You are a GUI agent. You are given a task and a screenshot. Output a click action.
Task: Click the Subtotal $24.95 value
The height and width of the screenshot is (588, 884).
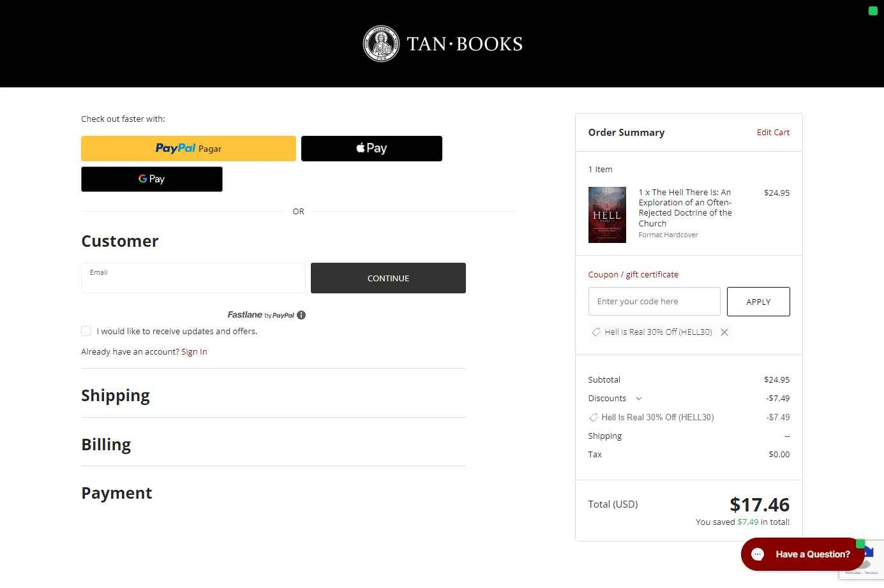coord(777,379)
